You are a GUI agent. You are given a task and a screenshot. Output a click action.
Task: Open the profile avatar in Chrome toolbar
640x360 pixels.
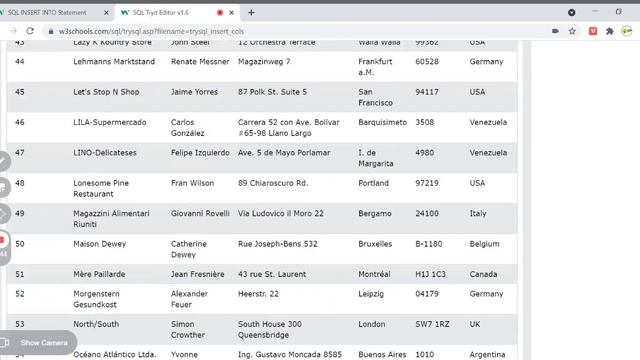pos(627,31)
